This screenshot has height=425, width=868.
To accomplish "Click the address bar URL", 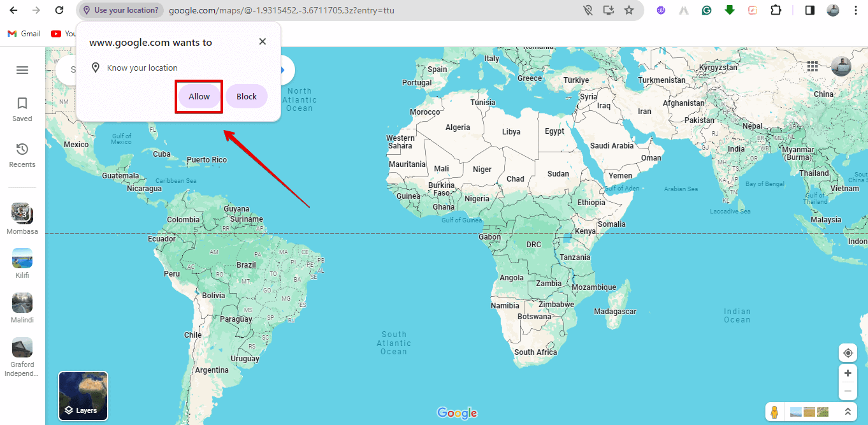I will [x=280, y=10].
